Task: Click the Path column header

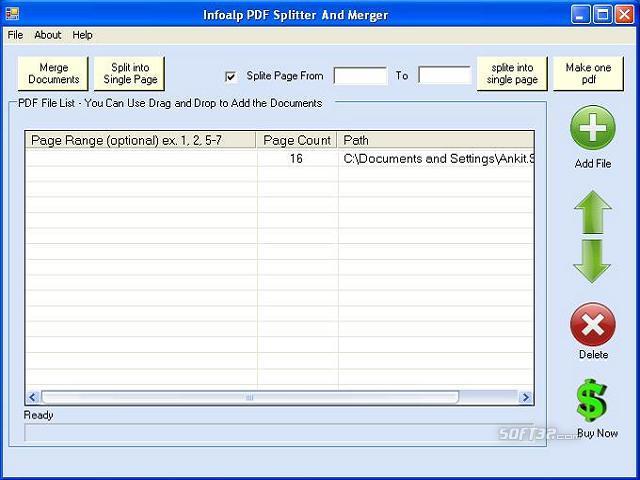Action: pos(436,140)
